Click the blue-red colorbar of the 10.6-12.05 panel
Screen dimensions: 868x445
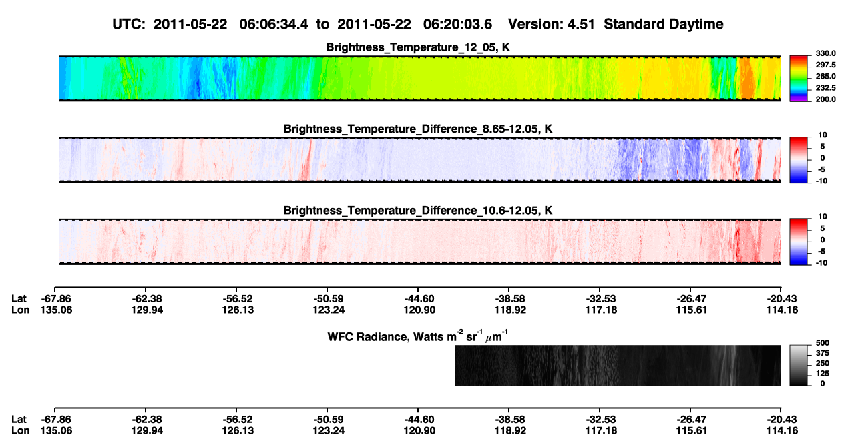[799, 242]
